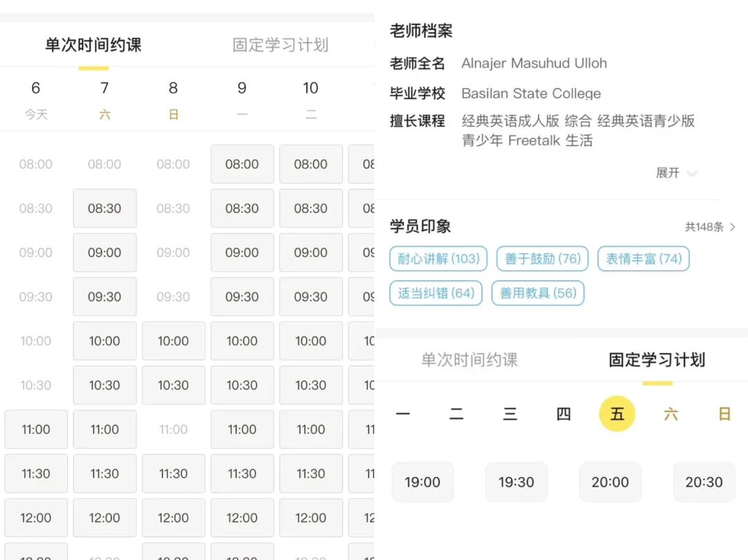Image resolution: width=748 pixels, height=560 pixels.
Task: Select weekday 四 in fixed plan
Action: [563, 414]
